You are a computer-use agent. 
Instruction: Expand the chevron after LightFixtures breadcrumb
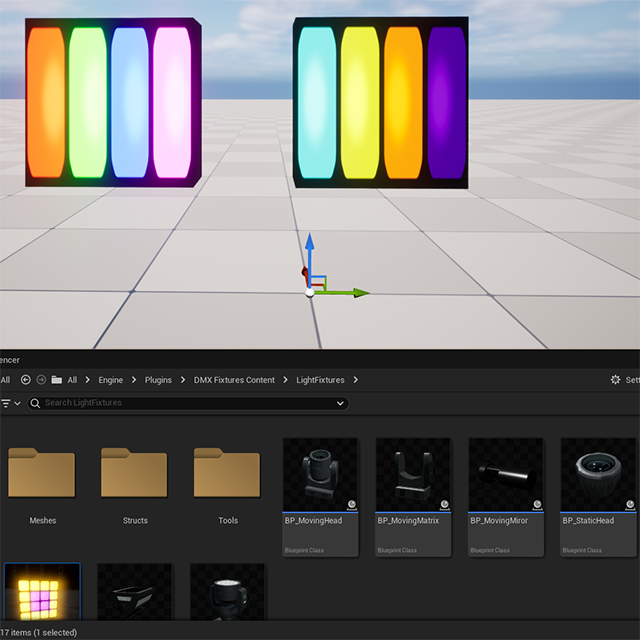click(x=355, y=380)
